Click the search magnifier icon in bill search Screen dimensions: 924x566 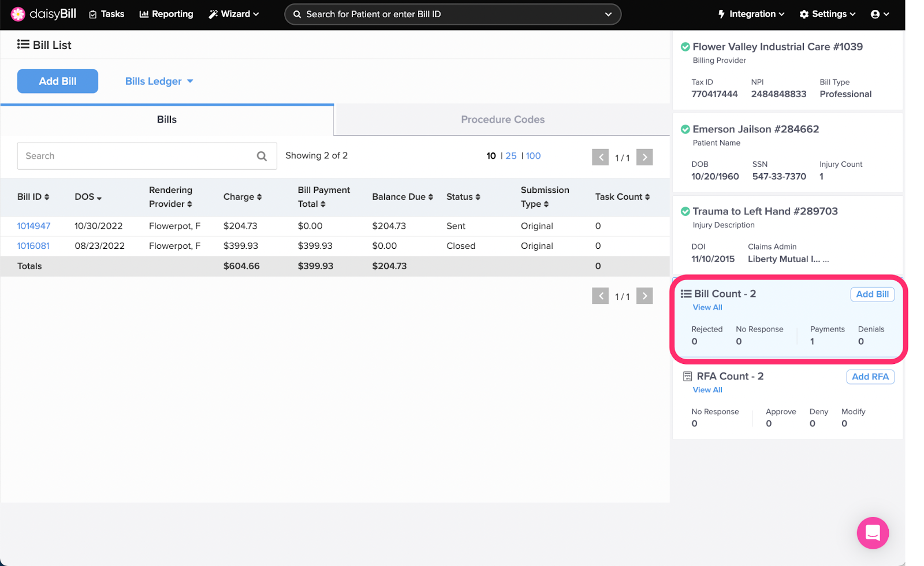pos(262,156)
